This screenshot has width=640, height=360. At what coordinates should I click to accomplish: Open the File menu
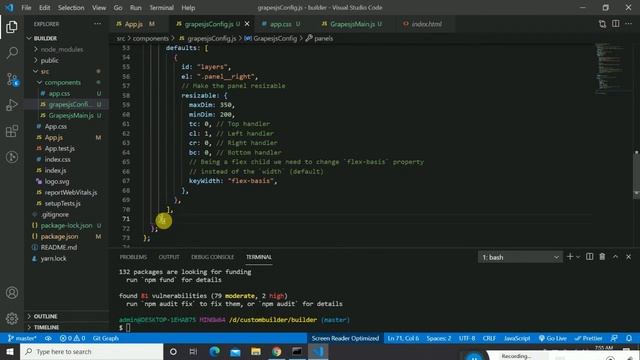[26, 8]
